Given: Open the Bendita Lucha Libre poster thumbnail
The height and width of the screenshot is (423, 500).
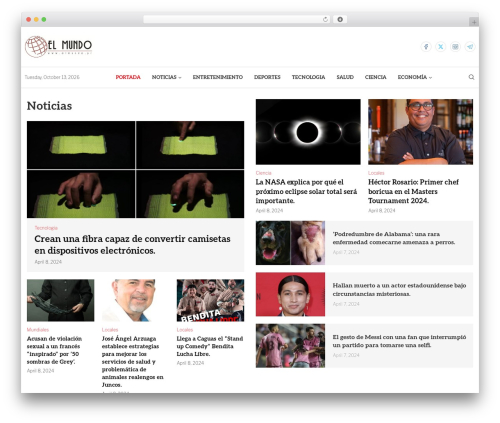Looking at the screenshot, I should coord(210,300).
